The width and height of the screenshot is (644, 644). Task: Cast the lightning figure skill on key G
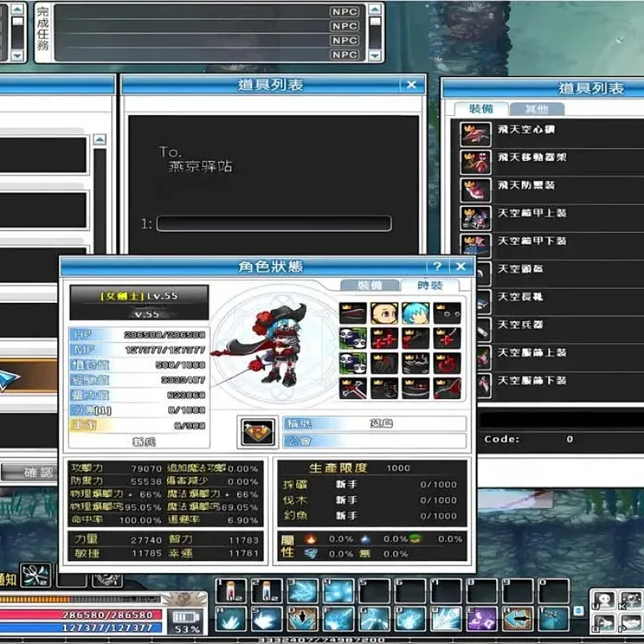[x=374, y=618]
